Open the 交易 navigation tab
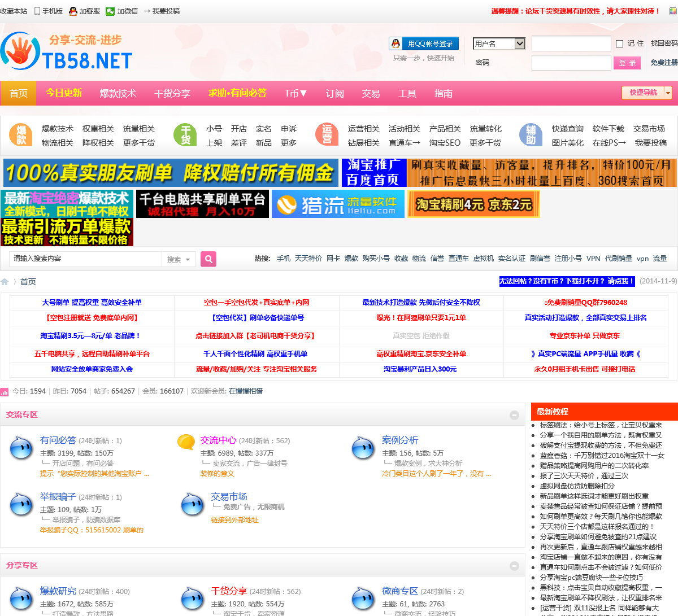This screenshot has height=616, width=678. (371, 93)
